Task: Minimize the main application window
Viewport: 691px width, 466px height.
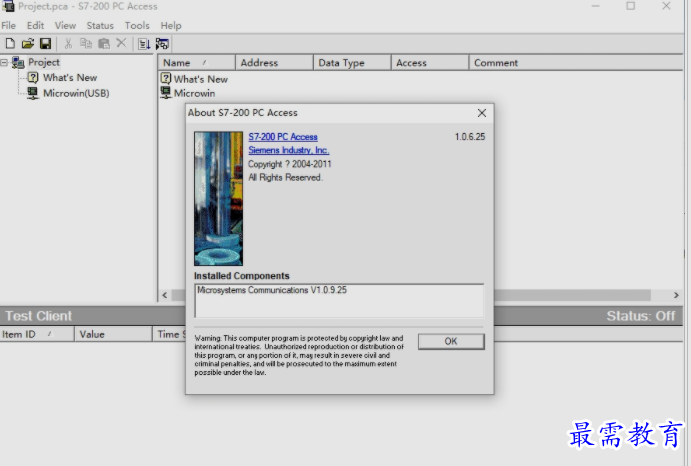Action: coord(595,6)
